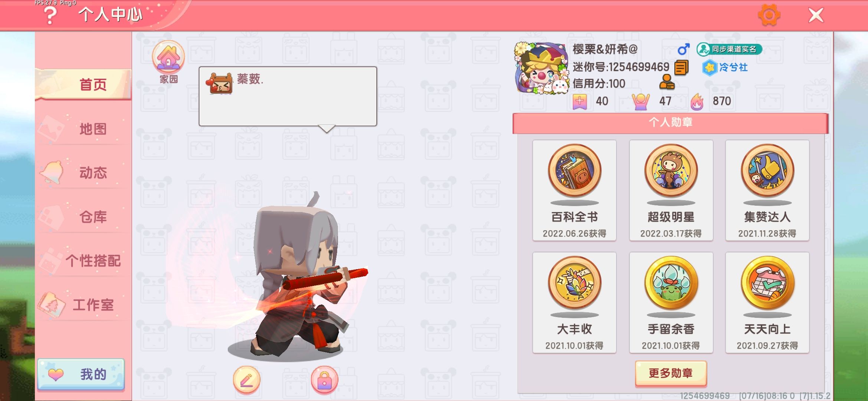Open the 冷兮社 club badge
Image resolution: width=868 pixels, height=401 pixels.
coord(724,68)
